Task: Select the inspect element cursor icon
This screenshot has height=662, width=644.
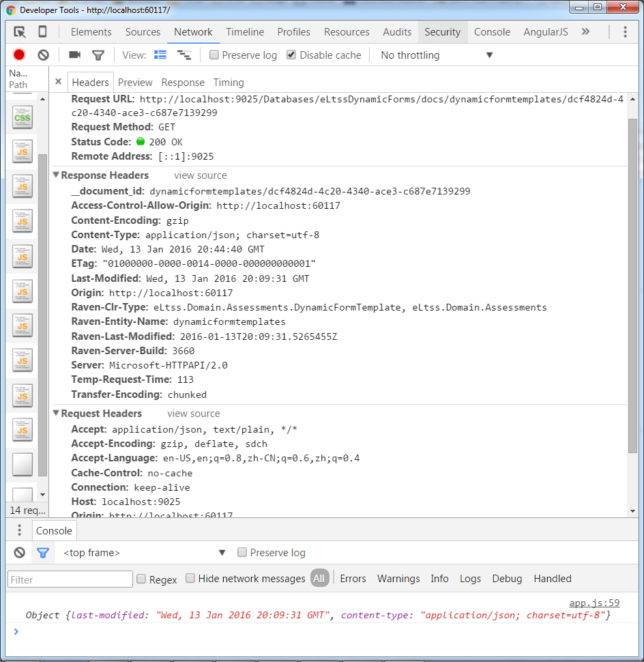Action: (19, 31)
